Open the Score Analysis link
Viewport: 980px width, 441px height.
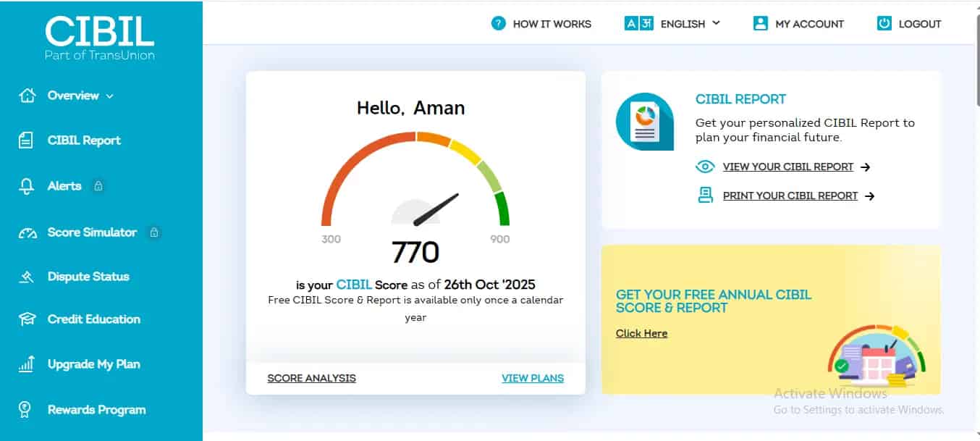click(311, 378)
